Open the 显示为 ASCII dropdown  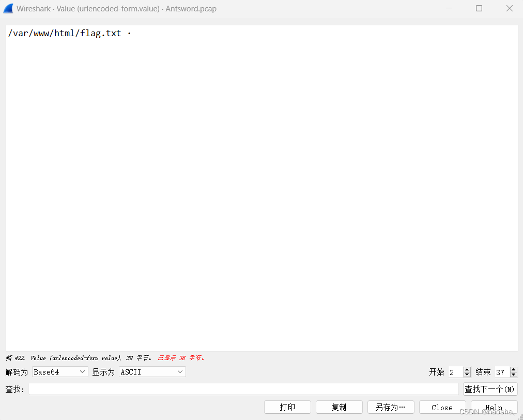coord(152,371)
